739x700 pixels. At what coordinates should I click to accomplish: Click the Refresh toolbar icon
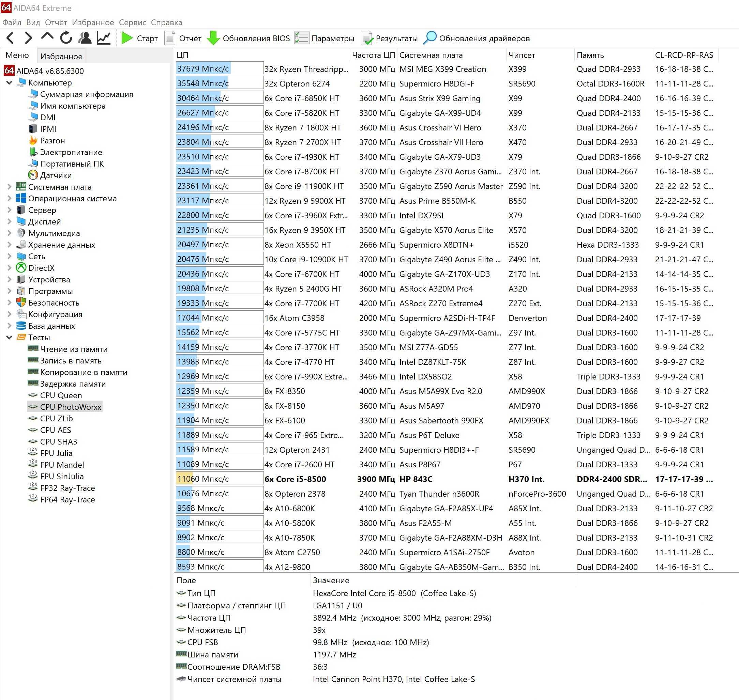click(66, 38)
